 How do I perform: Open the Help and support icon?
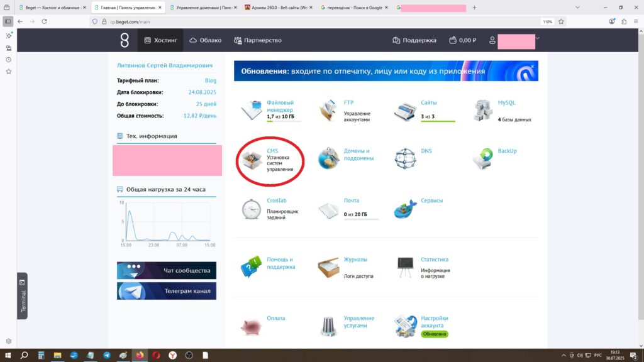pos(251,266)
